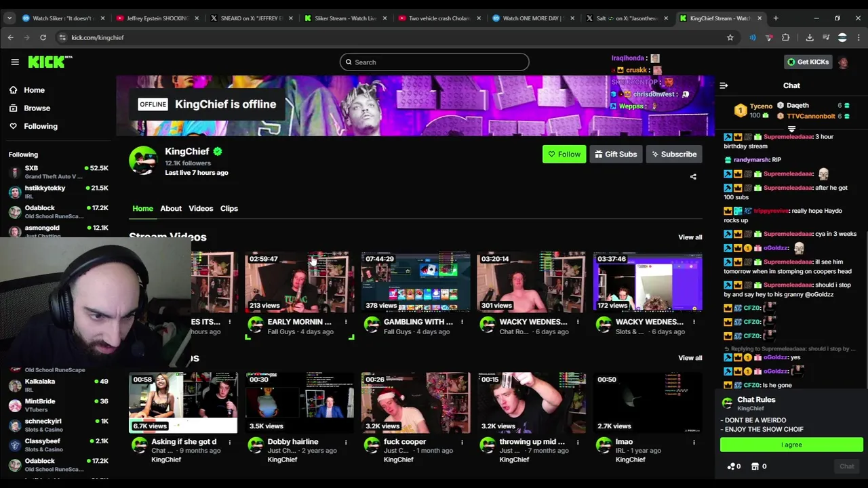Open Browse in the sidebar
The width and height of the screenshot is (868, 488).
click(x=37, y=108)
